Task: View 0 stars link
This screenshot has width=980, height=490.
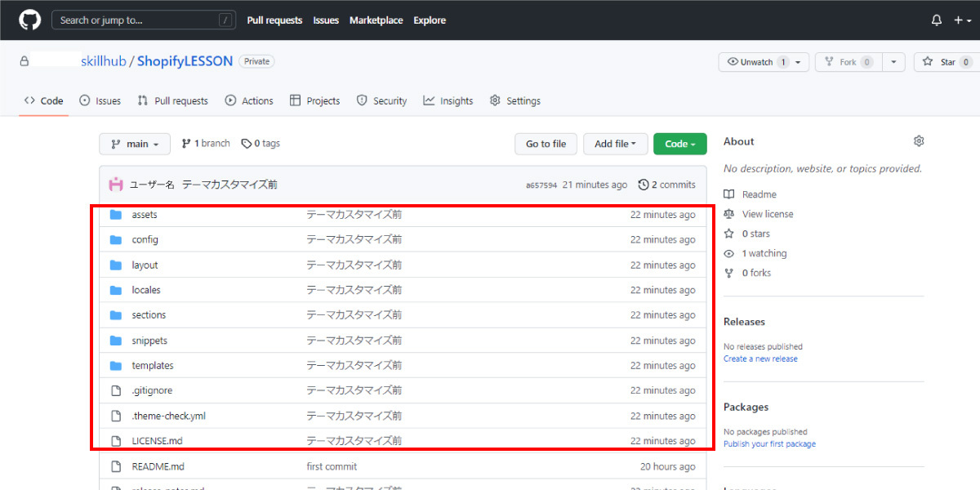Action: pyautogui.click(x=747, y=234)
